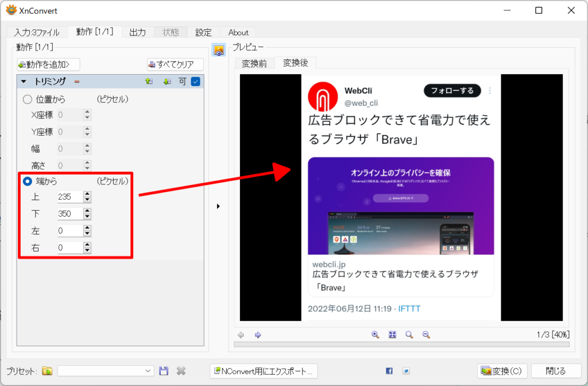Open the 変換前 preview tab
Screen dimensions: 588x386
click(x=254, y=63)
